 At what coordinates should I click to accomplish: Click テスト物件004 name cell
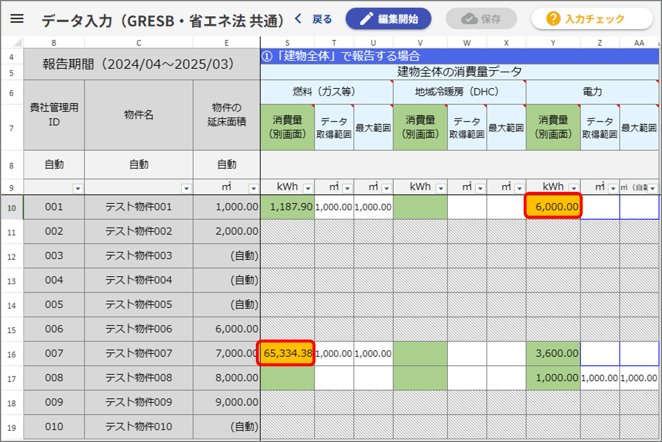coord(139,280)
